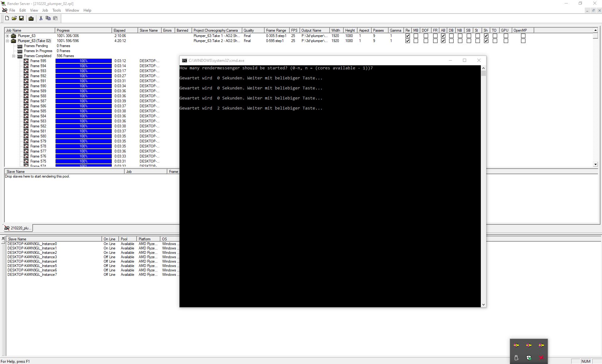Open the View menu
The width and height of the screenshot is (602, 364).
pos(34,10)
